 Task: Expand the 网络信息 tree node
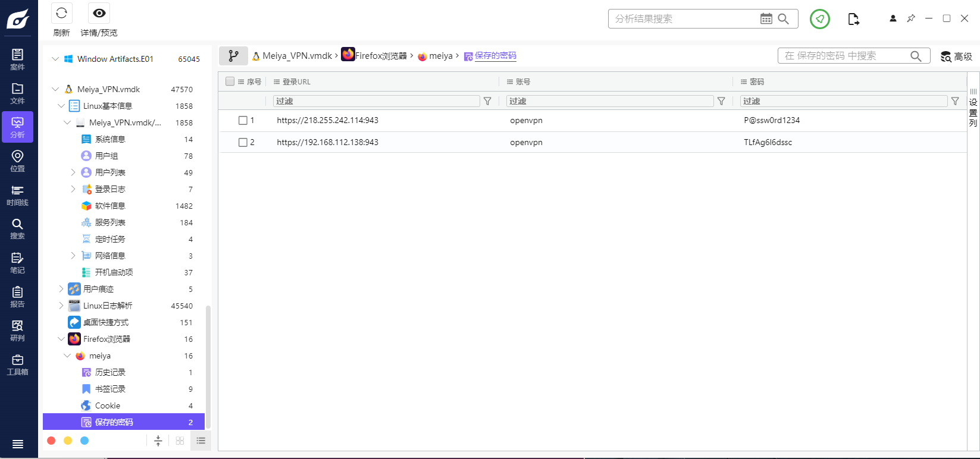73,256
